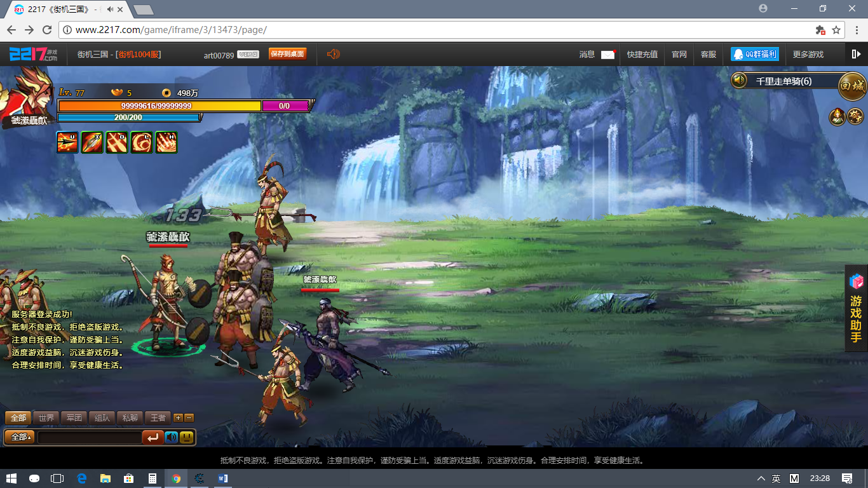
Task: Enlarge chat window with plus button
Action: [178, 417]
